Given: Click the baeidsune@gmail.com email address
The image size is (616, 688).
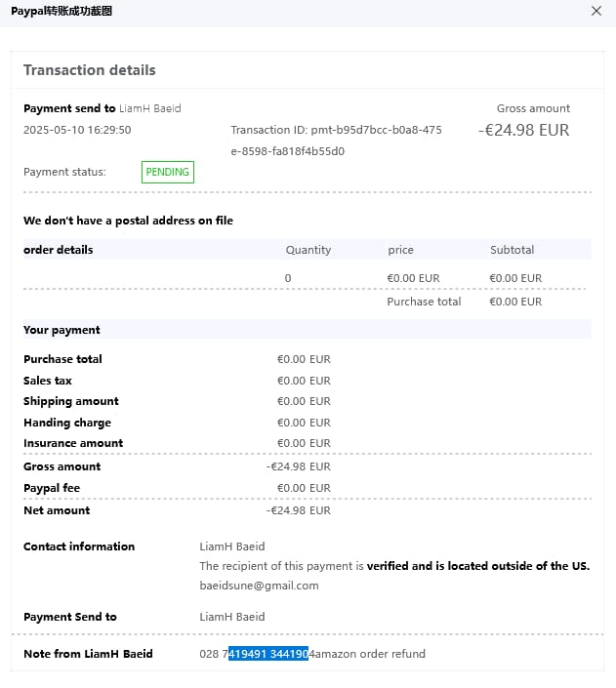Looking at the screenshot, I should (x=259, y=586).
